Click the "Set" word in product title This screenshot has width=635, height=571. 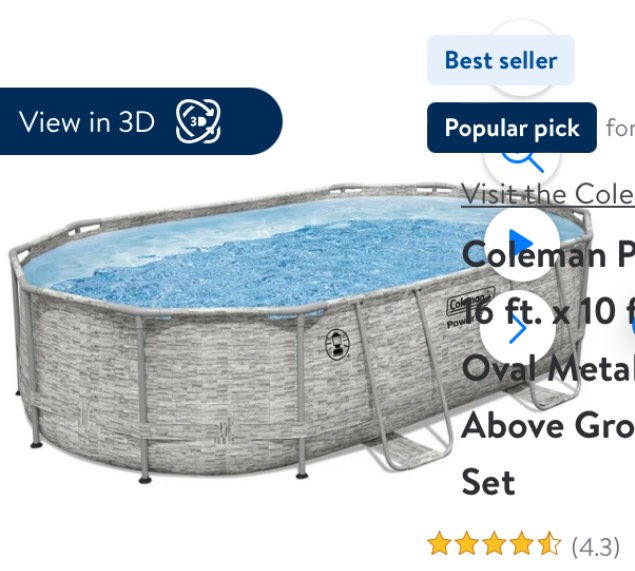coord(488,482)
